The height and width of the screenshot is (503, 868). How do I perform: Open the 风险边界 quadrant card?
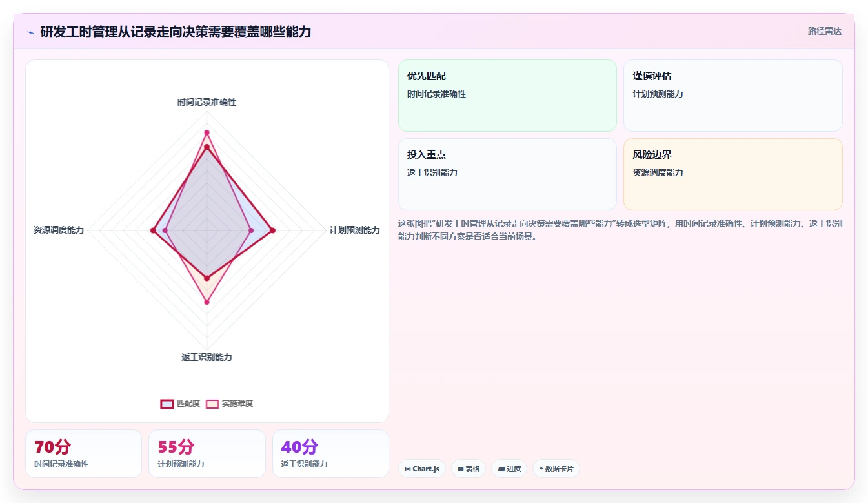tap(733, 174)
